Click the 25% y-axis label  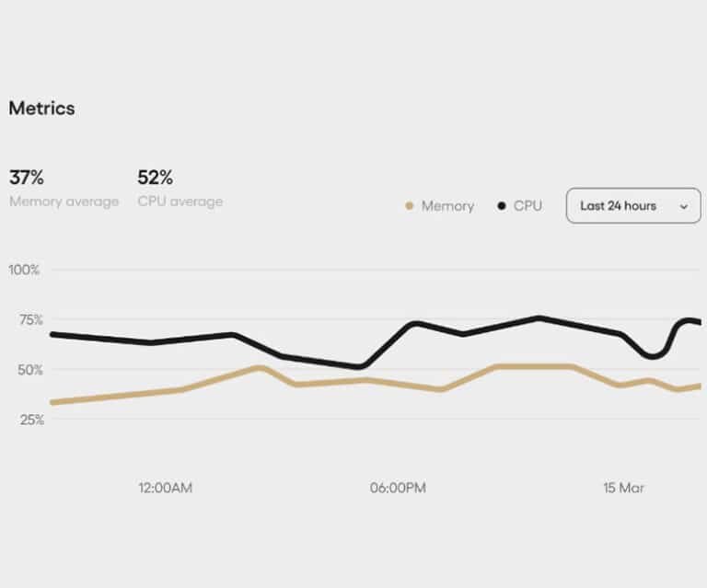[26, 420]
